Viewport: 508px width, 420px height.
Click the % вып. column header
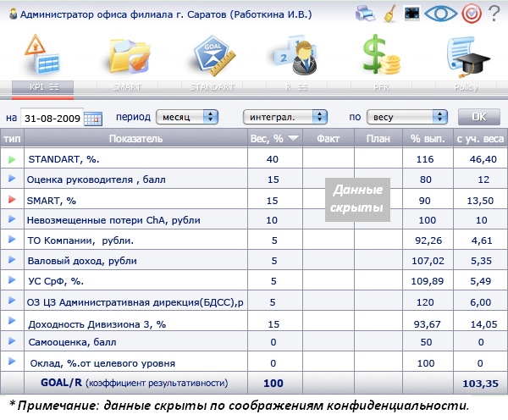(428, 139)
